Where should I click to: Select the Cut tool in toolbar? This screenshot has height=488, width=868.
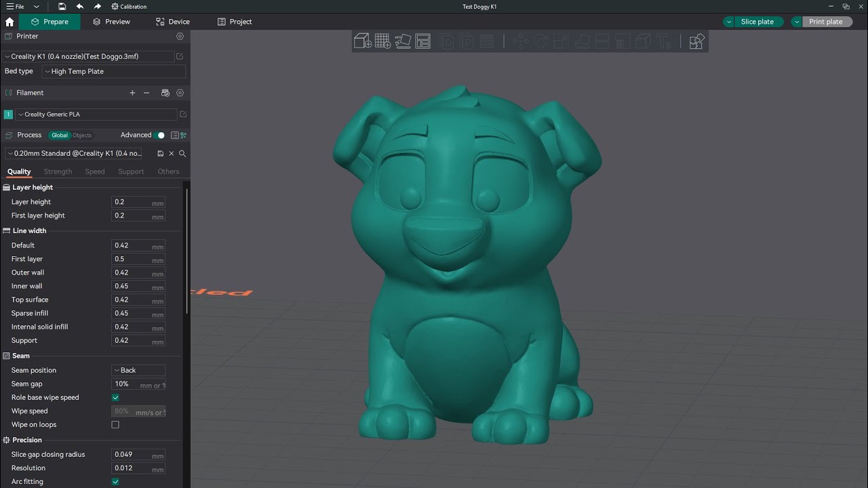pos(602,42)
